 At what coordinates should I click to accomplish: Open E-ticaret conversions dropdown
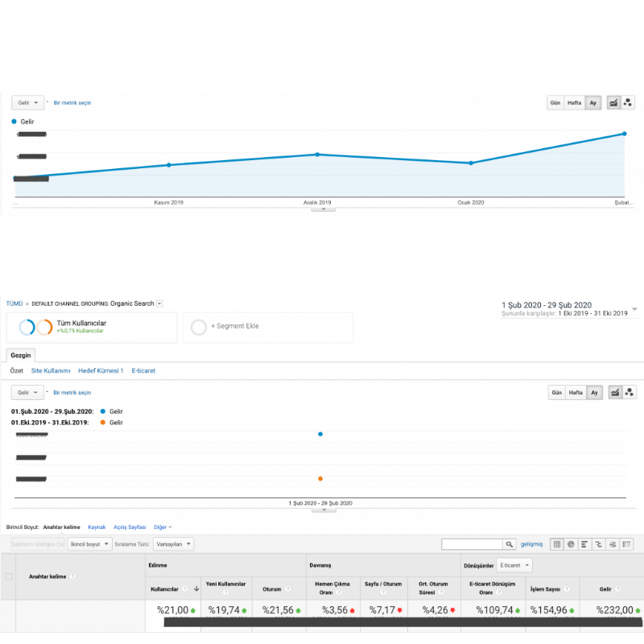[x=514, y=565]
